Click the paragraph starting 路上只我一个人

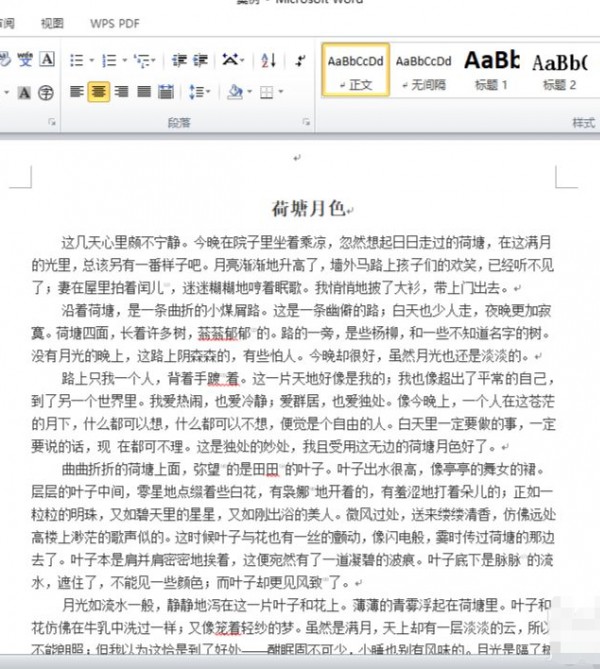point(293,412)
